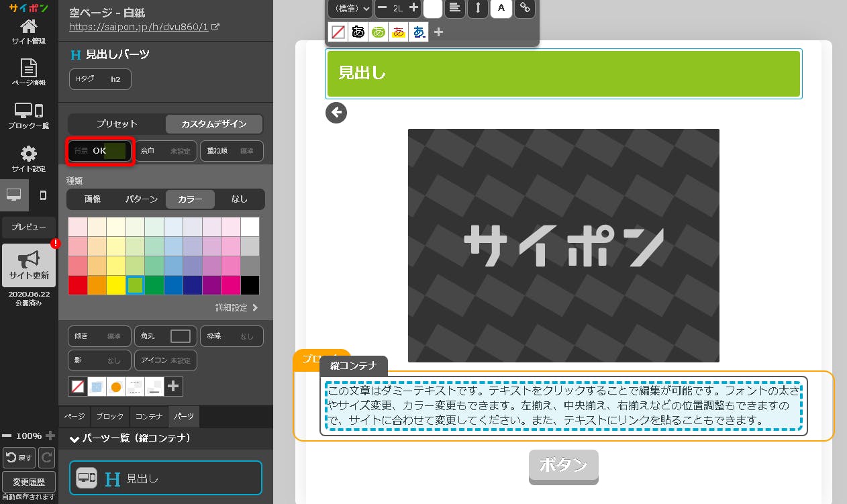
Task: Zoom out with minus icon
Action: [x=7, y=436]
